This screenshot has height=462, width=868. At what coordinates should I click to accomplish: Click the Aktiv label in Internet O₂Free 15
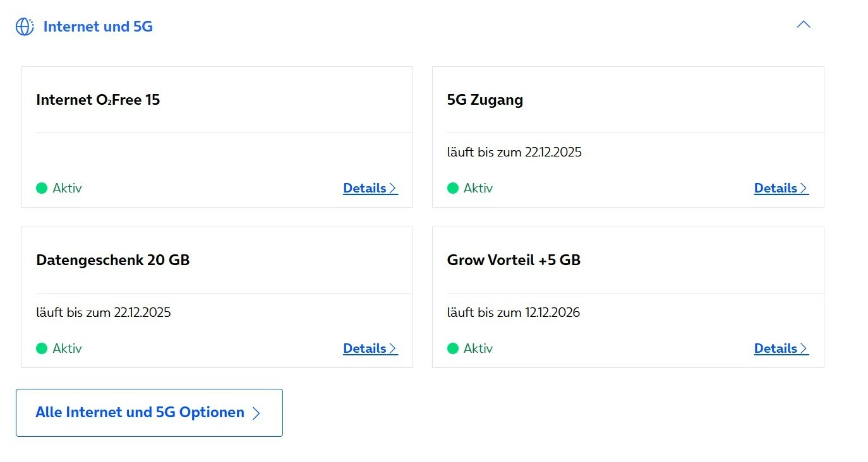pos(67,188)
